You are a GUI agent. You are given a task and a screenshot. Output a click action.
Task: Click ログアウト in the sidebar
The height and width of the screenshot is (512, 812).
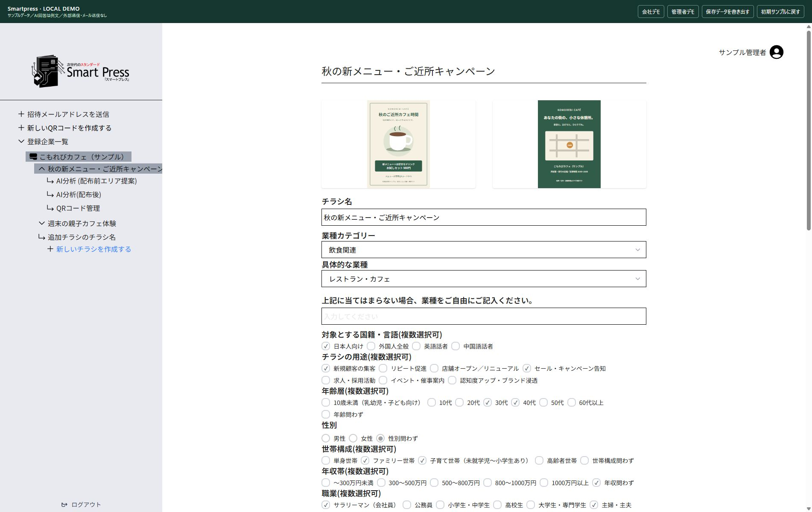[x=86, y=505]
